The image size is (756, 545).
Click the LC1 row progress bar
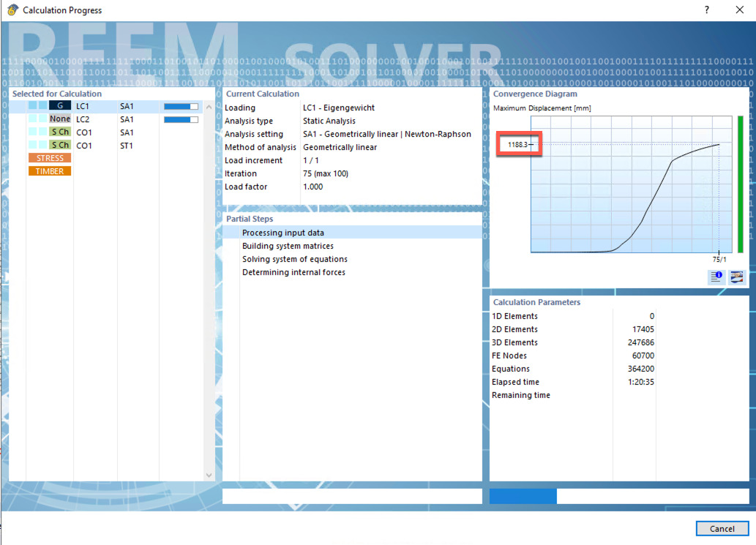(x=181, y=107)
